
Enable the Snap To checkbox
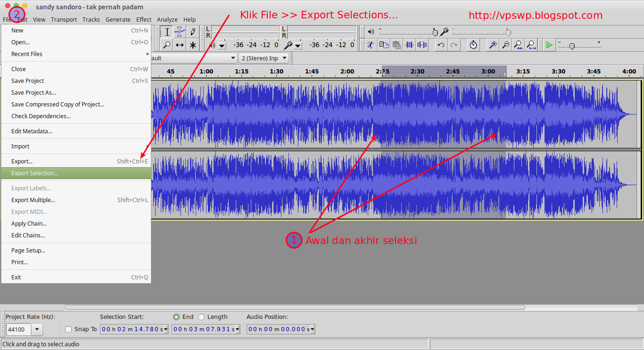(x=68, y=329)
